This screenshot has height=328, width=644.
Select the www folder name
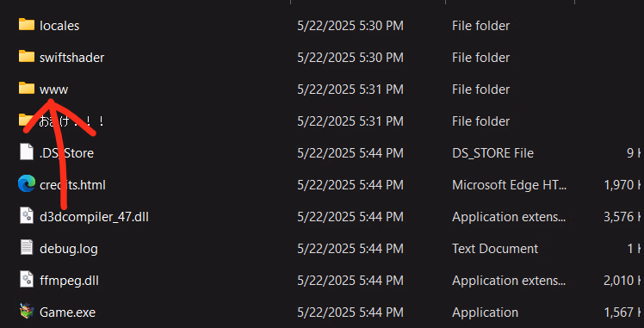[53, 90]
